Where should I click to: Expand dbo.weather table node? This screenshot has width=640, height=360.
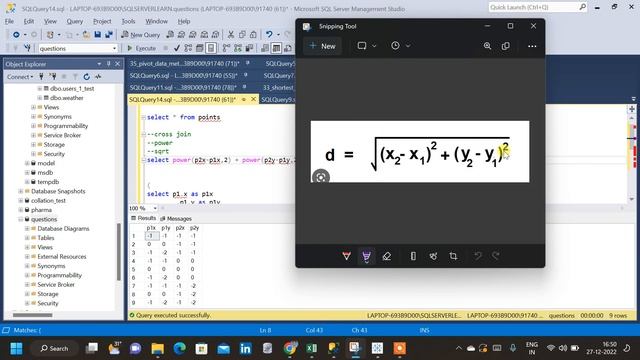pos(40,98)
